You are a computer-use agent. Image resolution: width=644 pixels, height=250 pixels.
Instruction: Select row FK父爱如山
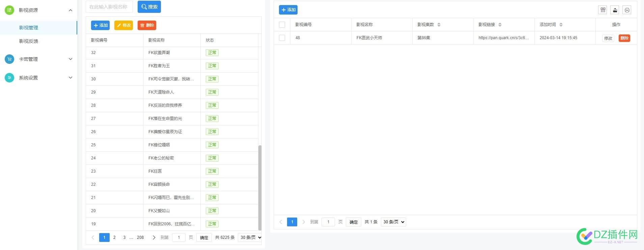(x=172, y=211)
